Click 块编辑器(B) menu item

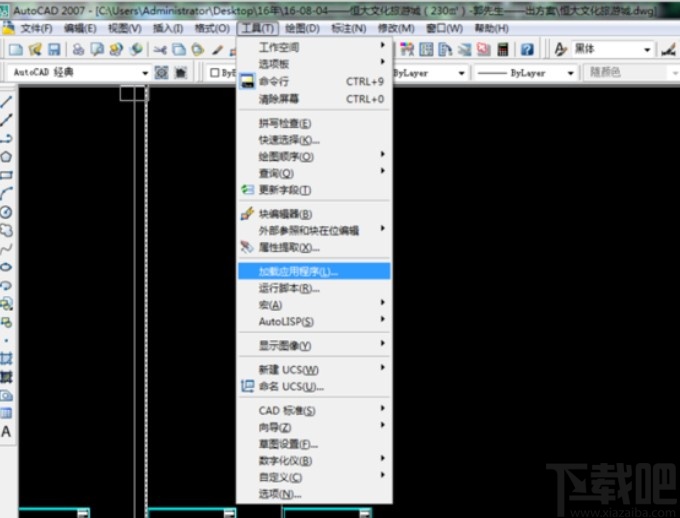coord(314,214)
